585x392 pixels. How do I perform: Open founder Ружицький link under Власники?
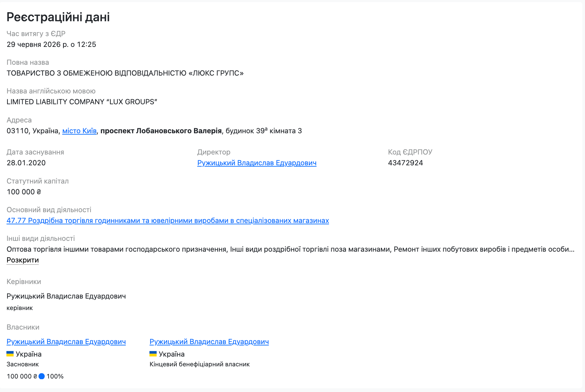tap(66, 342)
